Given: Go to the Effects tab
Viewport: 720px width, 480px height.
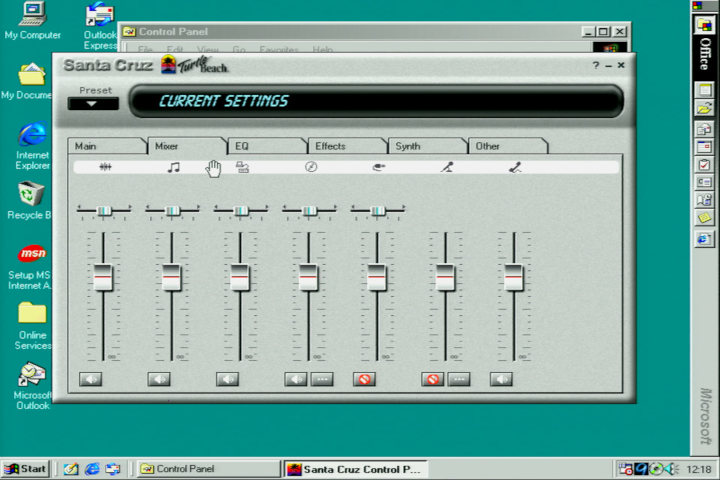Looking at the screenshot, I should (348, 146).
